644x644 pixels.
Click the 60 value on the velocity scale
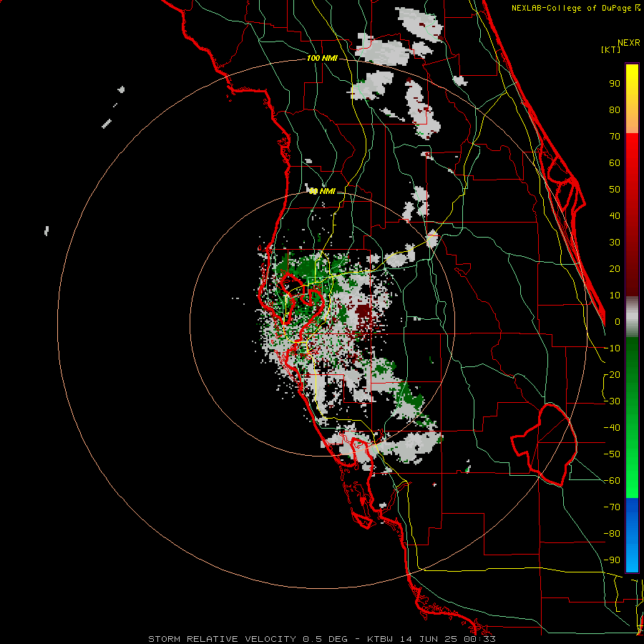pyautogui.click(x=615, y=163)
